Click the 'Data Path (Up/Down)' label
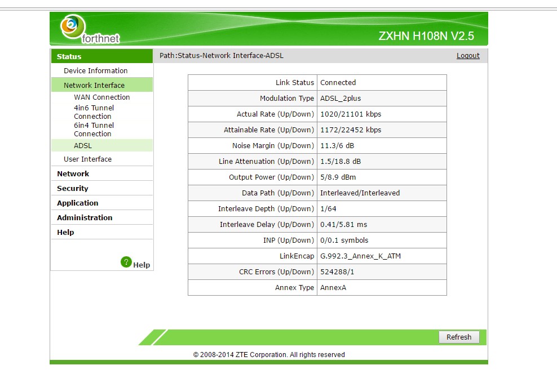Viewport: 557px width, 392px height. point(278,193)
